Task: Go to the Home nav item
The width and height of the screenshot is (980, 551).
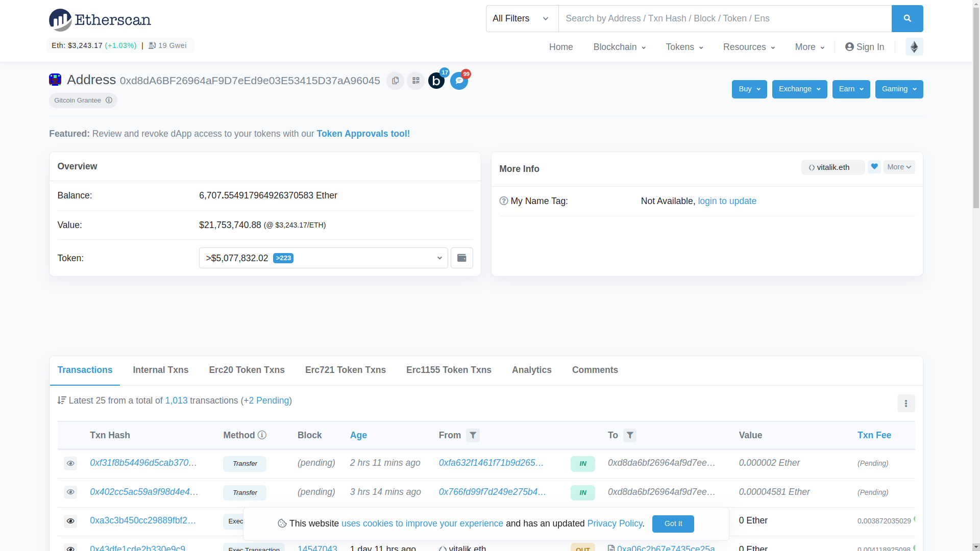Action: pos(561,47)
